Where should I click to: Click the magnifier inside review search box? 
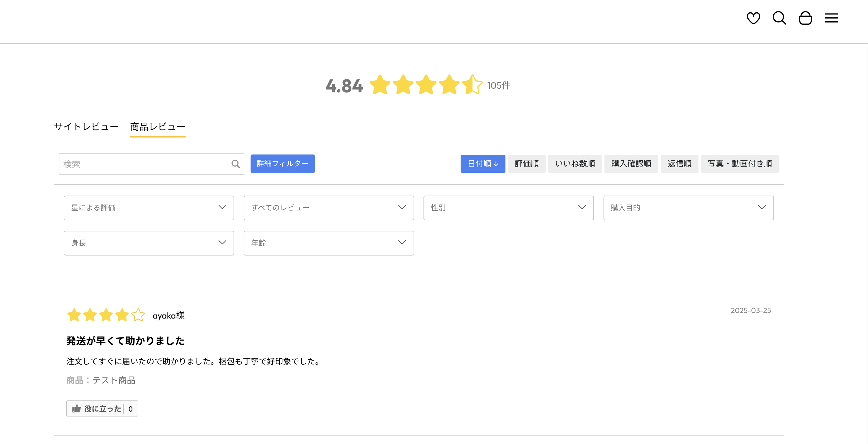235,164
